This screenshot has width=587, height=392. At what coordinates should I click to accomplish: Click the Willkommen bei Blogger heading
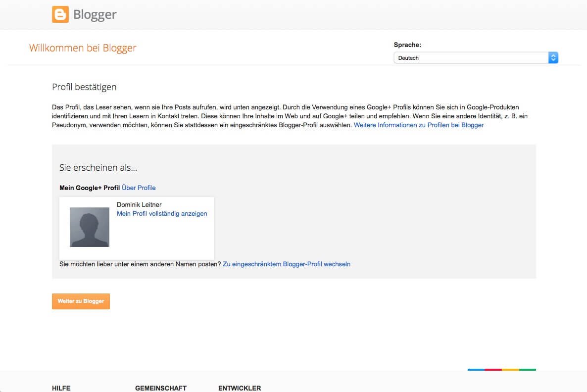click(83, 48)
